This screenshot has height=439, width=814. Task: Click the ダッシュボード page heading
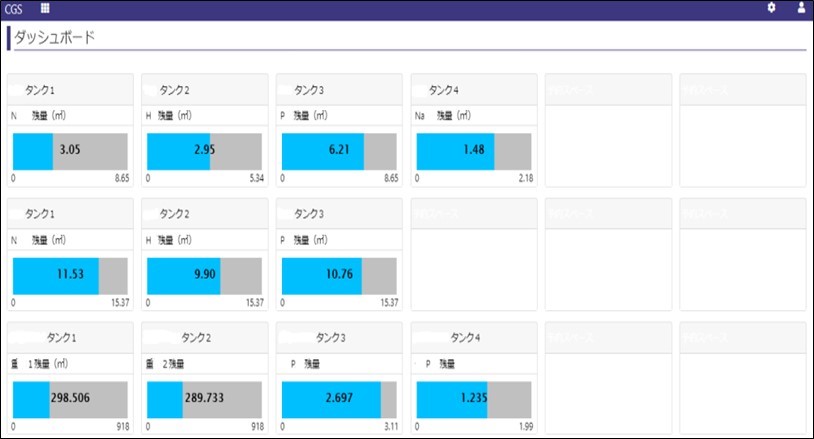(x=56, y=38)
